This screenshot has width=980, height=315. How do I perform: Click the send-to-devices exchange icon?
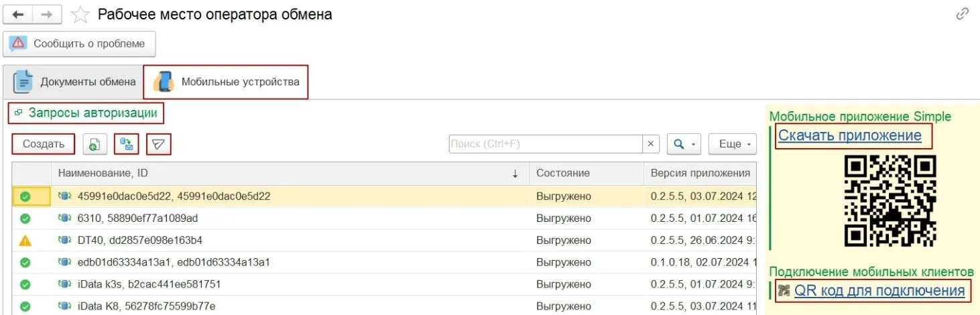tap(127, 144)
